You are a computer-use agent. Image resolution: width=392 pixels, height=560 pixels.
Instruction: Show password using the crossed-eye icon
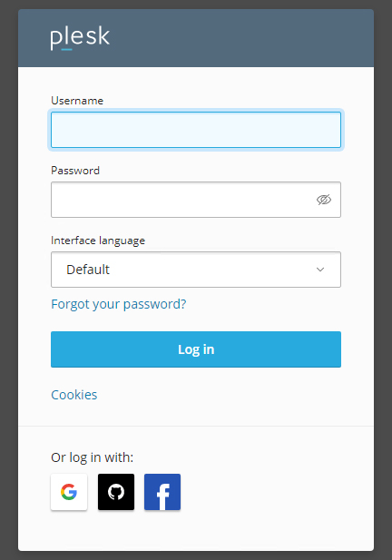324,200
